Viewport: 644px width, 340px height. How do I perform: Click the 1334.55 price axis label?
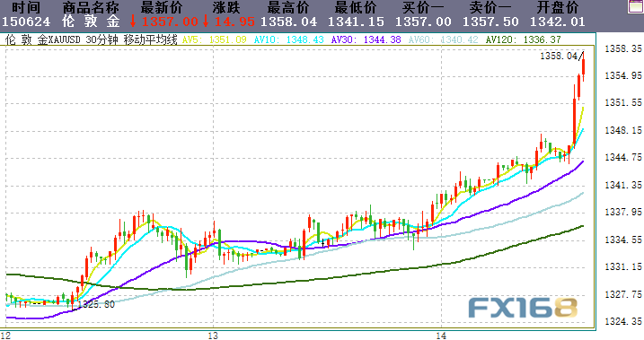[x=622, y=240]
